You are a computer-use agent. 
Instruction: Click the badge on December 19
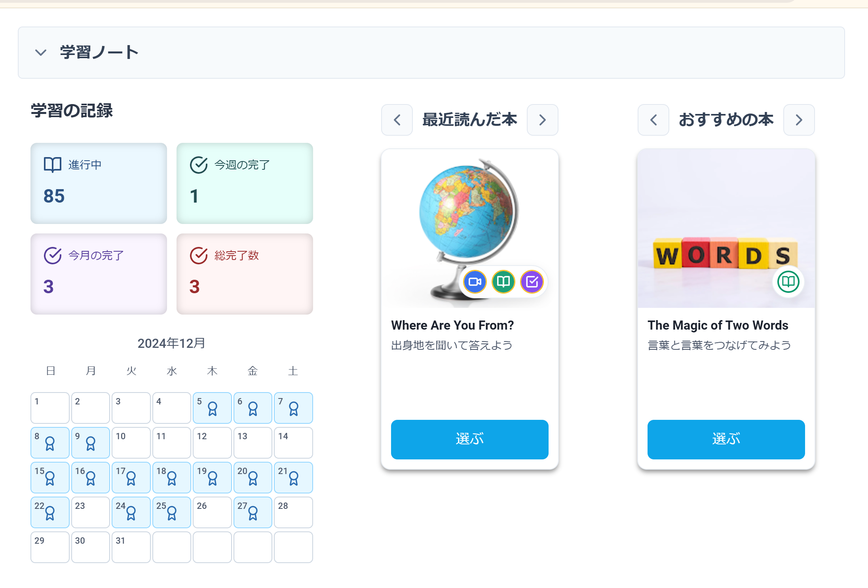click(x=213, y=478)
